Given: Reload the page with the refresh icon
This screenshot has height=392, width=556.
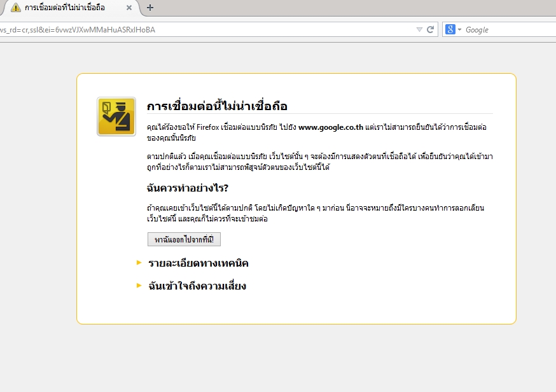Looking at the screenshot, I should click(430, 29).
